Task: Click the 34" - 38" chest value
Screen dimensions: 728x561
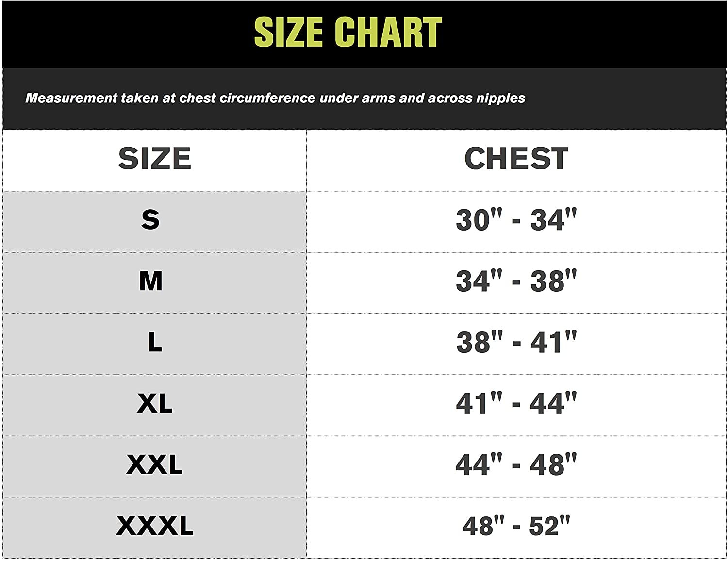Action: [x=516, y=281]
